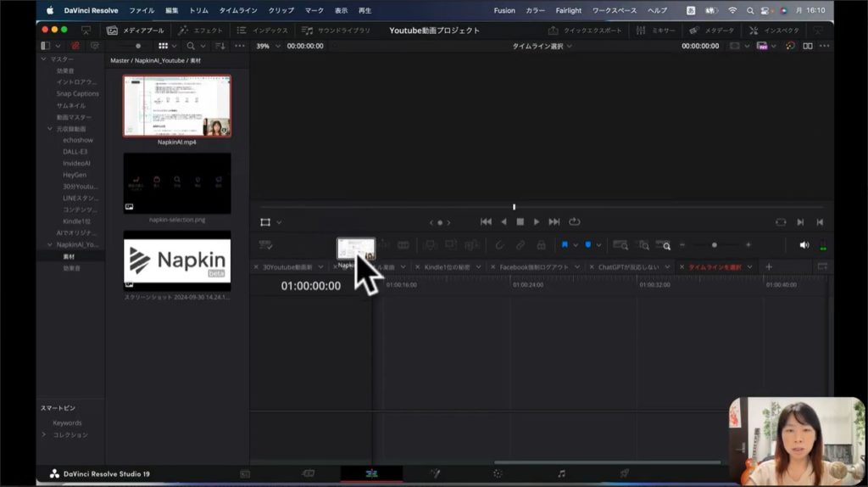This screenshot has width=868, height=487.
Task: Click the blue flag icon in timeline toolbar
Action: [x=565, y=245]
